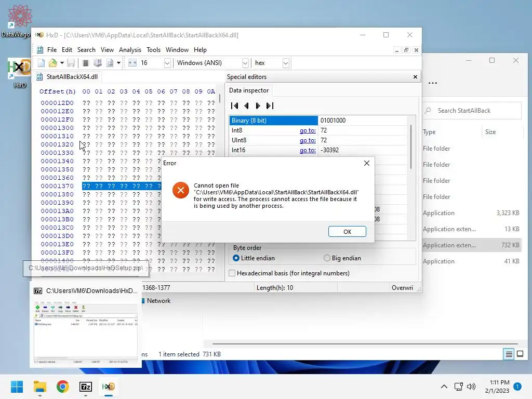
Task: Open main memory (RAM chip icon)
Action: (86, 63)
